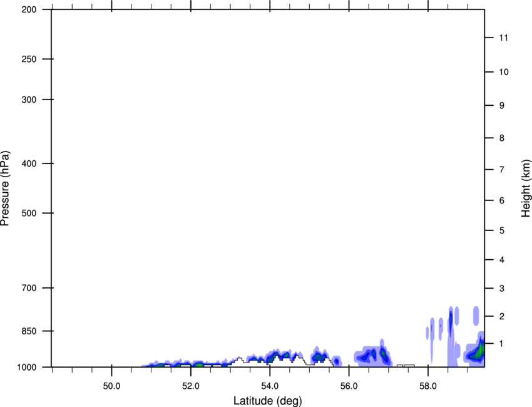The image size is (532, 407).
Task: Pick the 5 km height label
Action: click(x=502, y=230)
